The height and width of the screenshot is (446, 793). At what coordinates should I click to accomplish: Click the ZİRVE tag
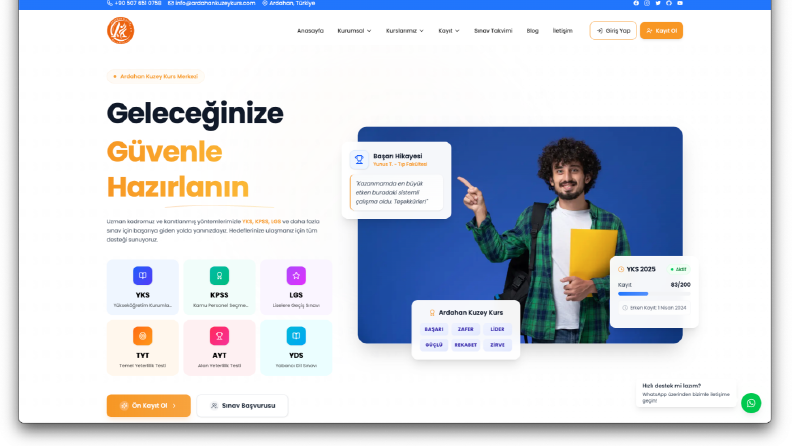point(498,345)
